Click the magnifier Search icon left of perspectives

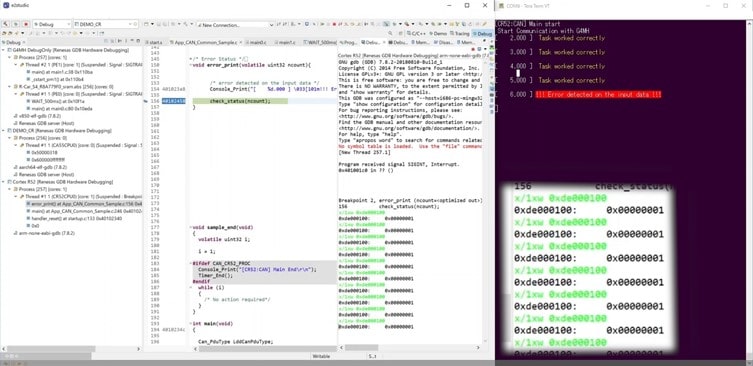(390, 33)
